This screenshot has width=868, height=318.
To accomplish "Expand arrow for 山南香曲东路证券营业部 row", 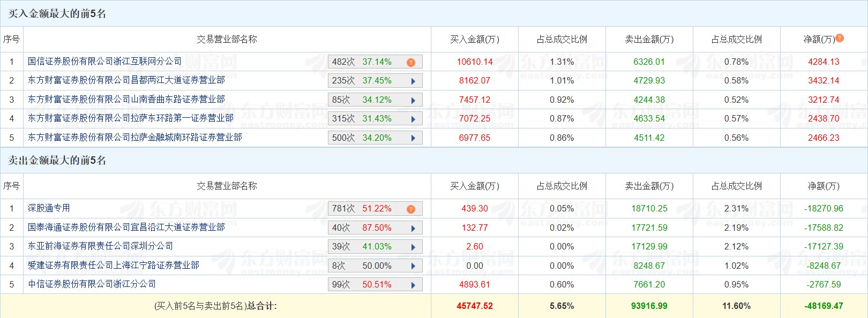I will tap(413, 101).
